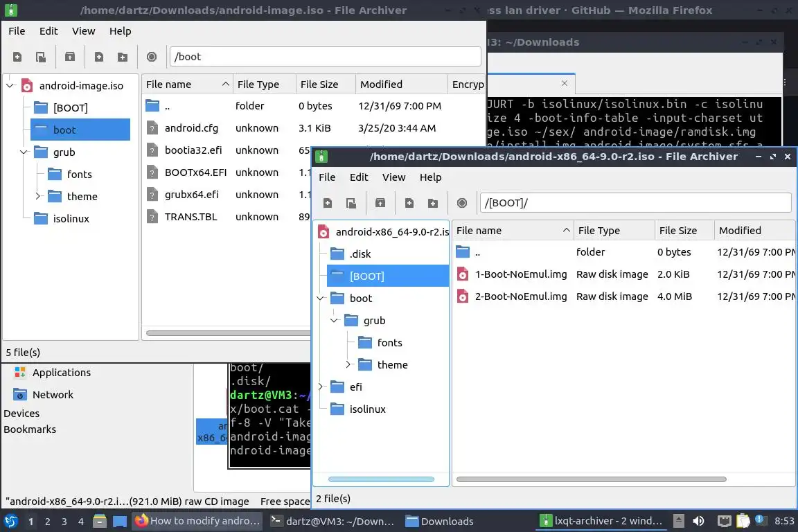Click Open archive icon in android-image.iso window

click(x=41, y=57)
